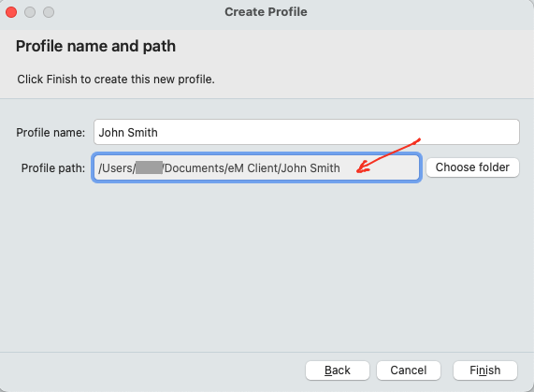Click the 'Click Finish to create' instruction text
This screenshot has height=392, width=534.
116,79
